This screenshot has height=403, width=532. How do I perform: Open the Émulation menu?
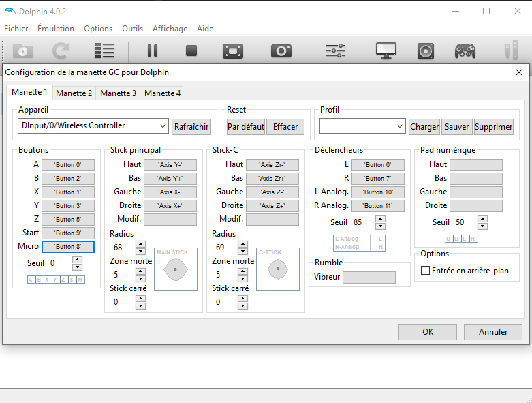[56, 29]
